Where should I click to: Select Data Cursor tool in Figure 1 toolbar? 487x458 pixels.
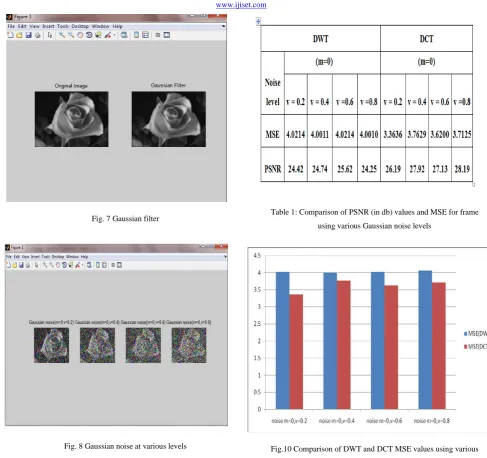[71, 265]
